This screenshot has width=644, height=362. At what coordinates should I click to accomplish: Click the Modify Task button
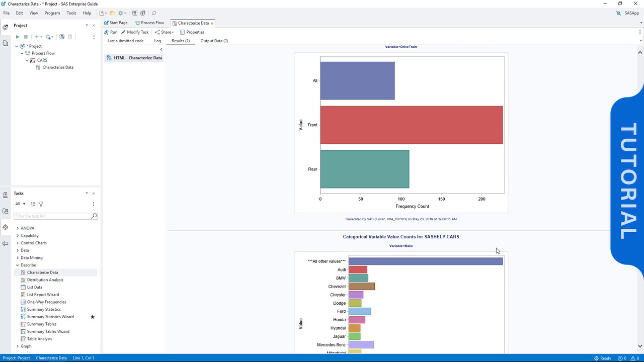click(x=135, y=32)
